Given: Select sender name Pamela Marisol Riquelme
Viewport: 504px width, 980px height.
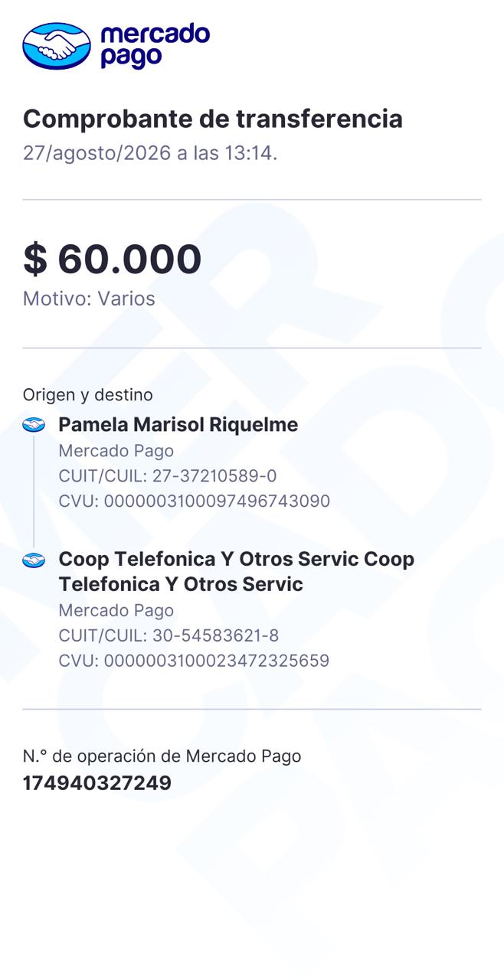Looking at the screenshot, I should [x=178, y=424].
